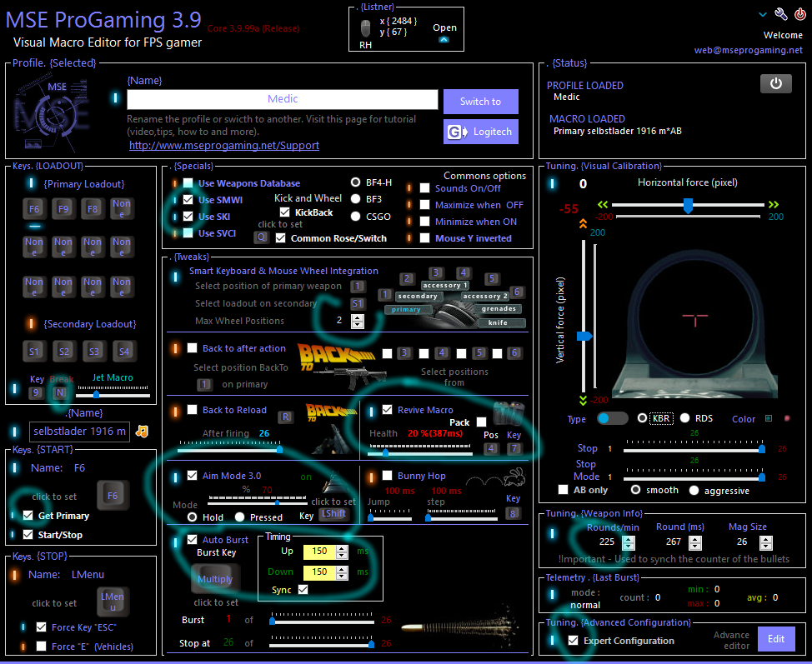This screenshot has width=812, height=664.
Task: Open the Advance editor Edit button
Action: pyautogui.click(x=776, y=639)
